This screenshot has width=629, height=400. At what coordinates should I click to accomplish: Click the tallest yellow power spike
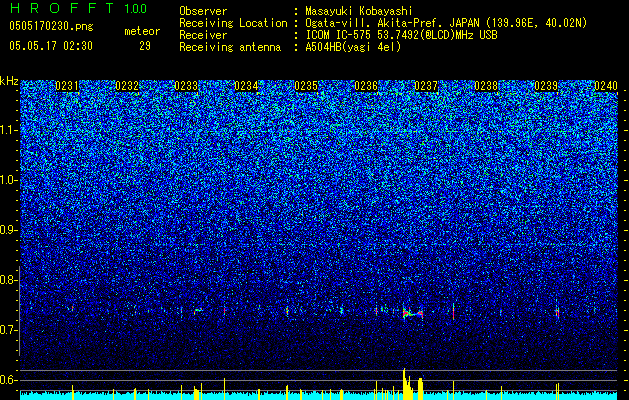point(404,384)
